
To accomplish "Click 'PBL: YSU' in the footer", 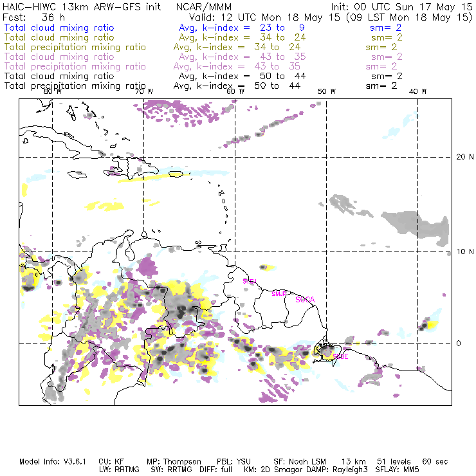I will tap(233, 462).
